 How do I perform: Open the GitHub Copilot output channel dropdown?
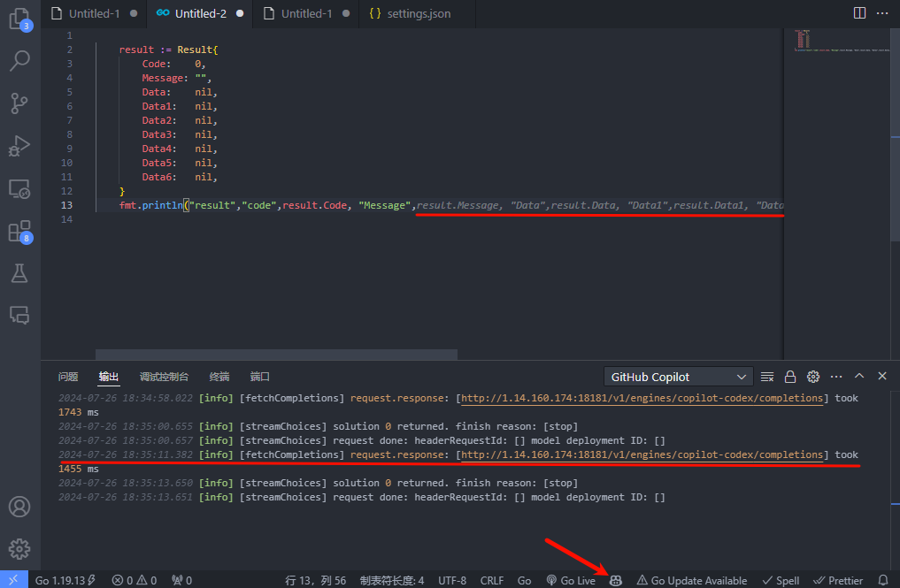click(x=678, y=377)
